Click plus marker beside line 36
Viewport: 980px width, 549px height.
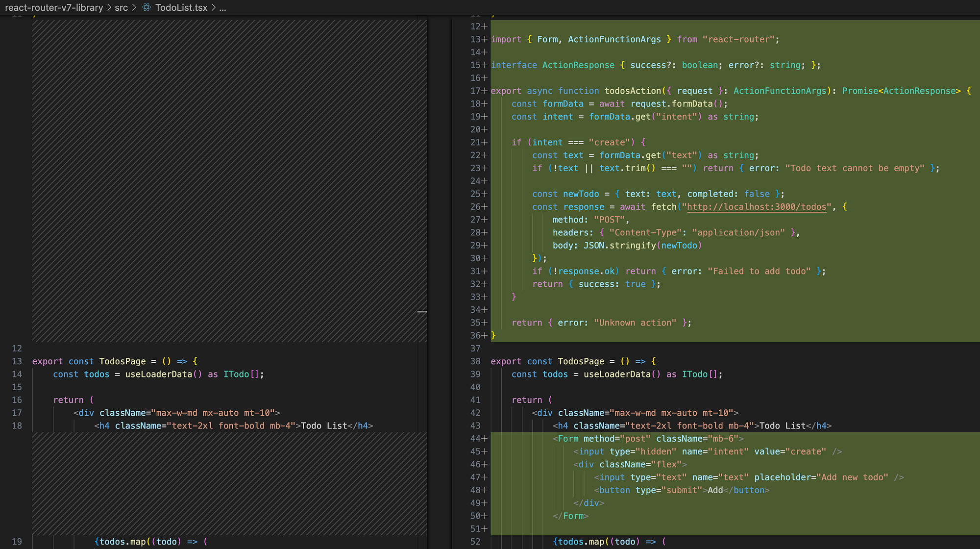coord(485,336)
